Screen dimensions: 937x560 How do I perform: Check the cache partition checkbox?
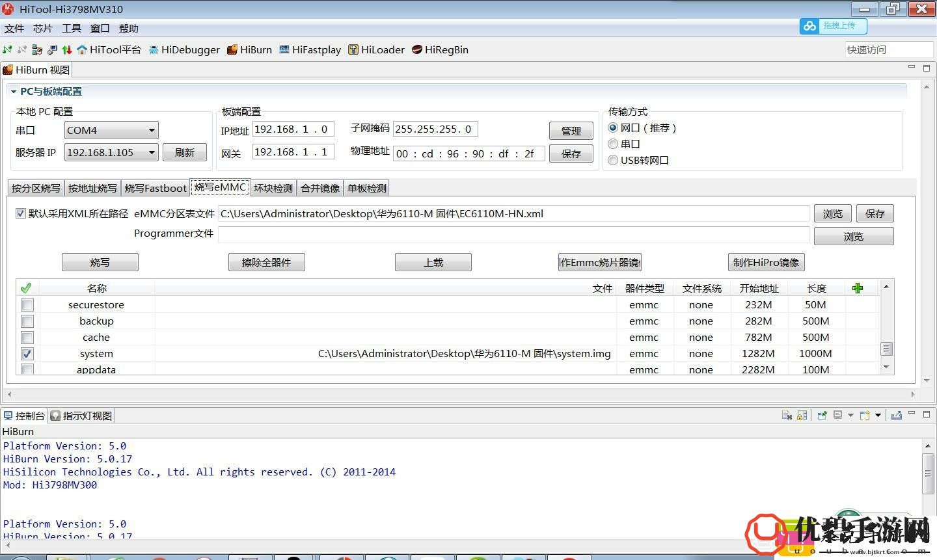pyautogui.click(x=27, y=338)
